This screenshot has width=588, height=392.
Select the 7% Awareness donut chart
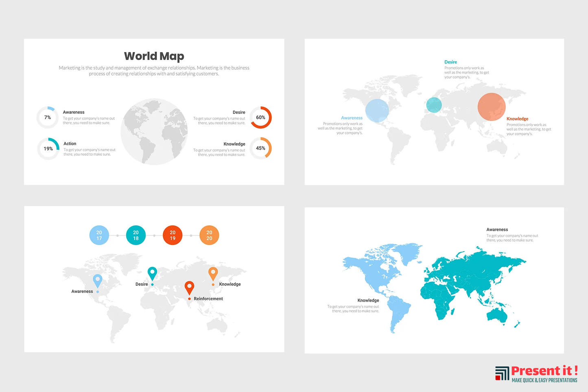(x=48, y=118)
